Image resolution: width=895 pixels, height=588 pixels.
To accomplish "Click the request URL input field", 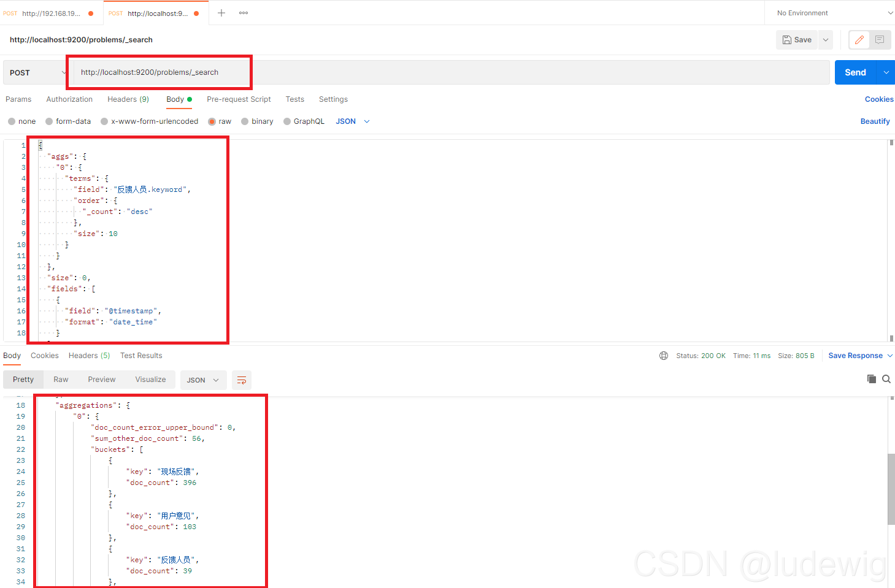I will click(451, 72).
